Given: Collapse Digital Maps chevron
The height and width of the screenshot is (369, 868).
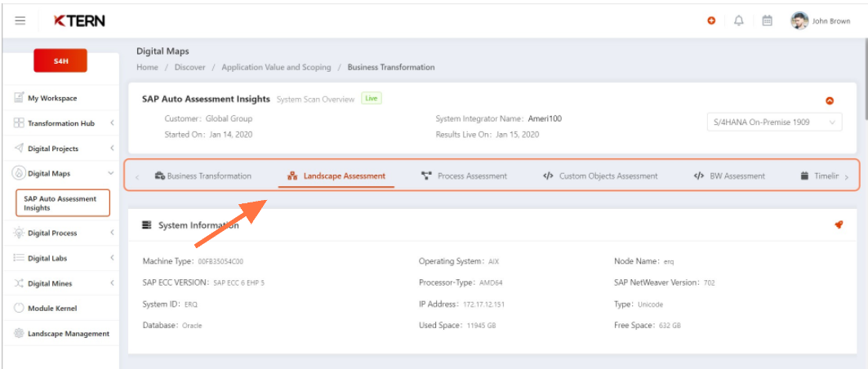Looking at the screenshot, I should point(111,173).
